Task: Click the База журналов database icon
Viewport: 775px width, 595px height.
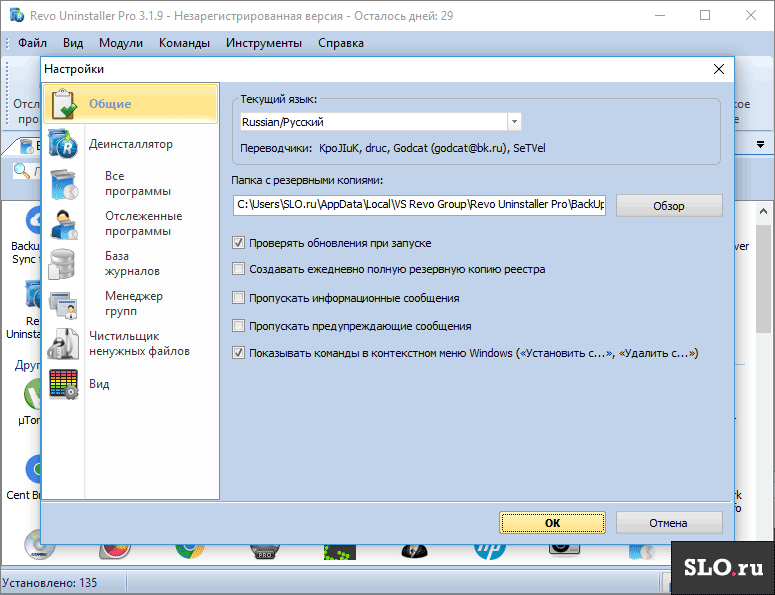Action: [62, 264]
